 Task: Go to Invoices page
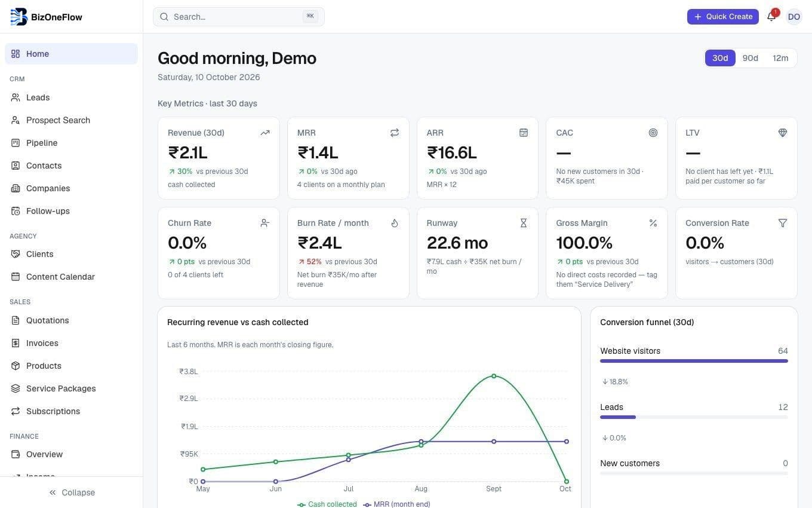point(71,343)
